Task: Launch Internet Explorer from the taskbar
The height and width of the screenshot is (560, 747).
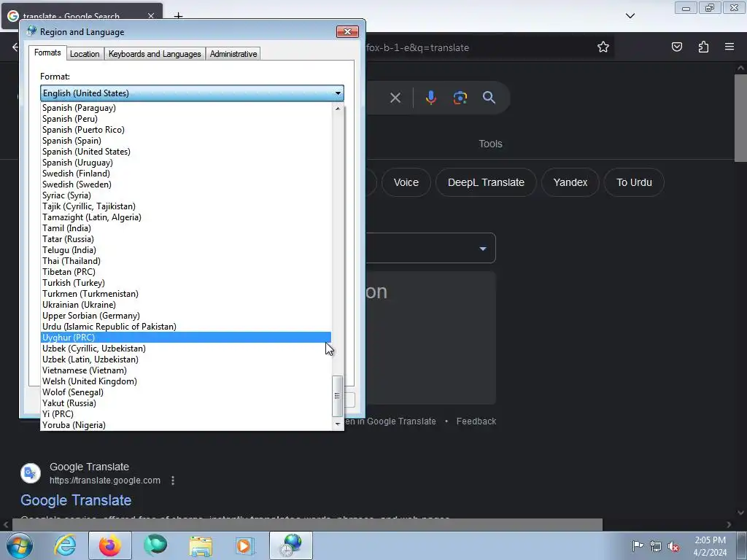Action: click(65, 545)
